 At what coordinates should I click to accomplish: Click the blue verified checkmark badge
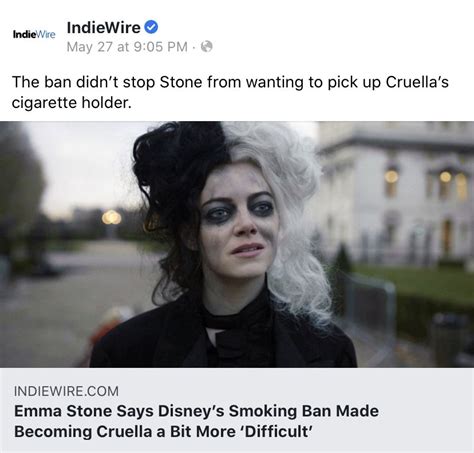coord(151,27)
